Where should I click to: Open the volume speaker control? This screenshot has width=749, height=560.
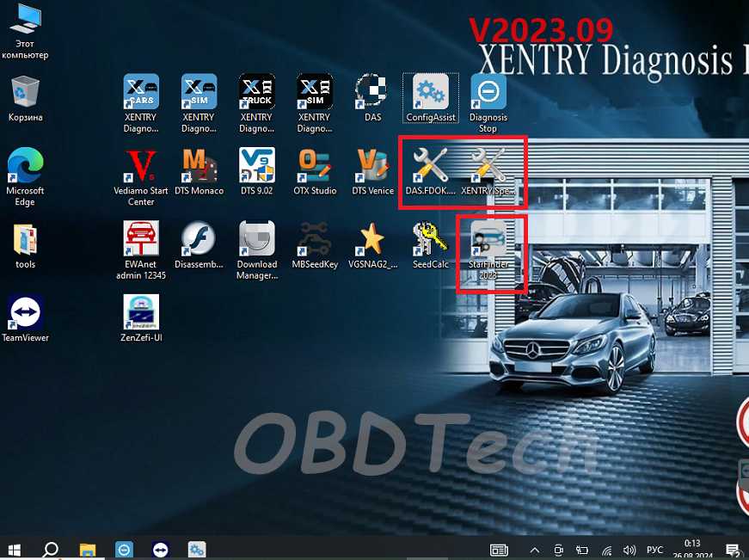click(629, 551)
